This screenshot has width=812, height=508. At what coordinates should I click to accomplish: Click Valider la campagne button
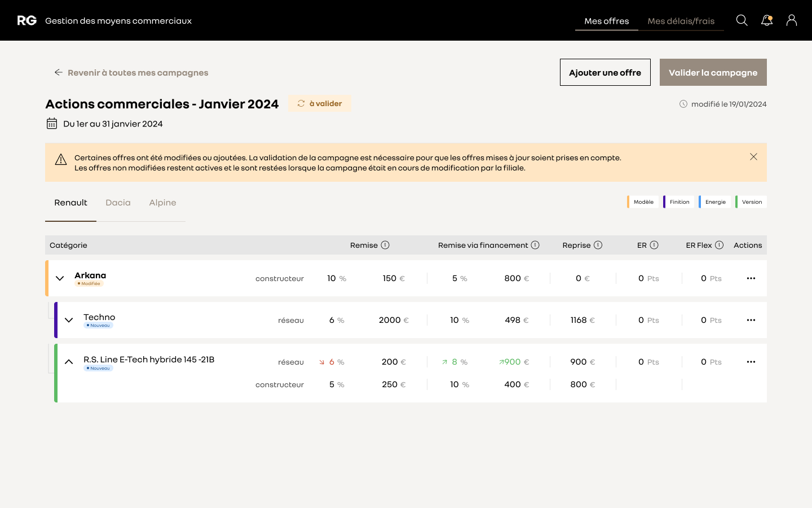tap(713, 72)
